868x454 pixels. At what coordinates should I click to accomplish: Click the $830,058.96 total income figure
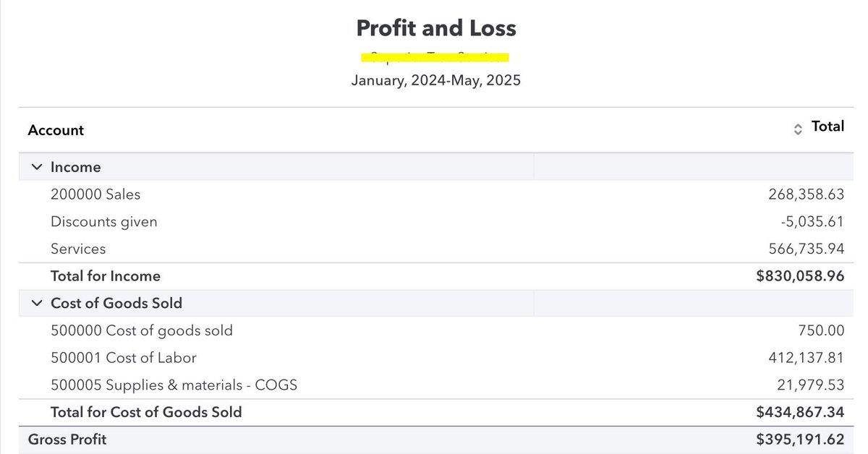pyautogui.click(x=800, y=276)
